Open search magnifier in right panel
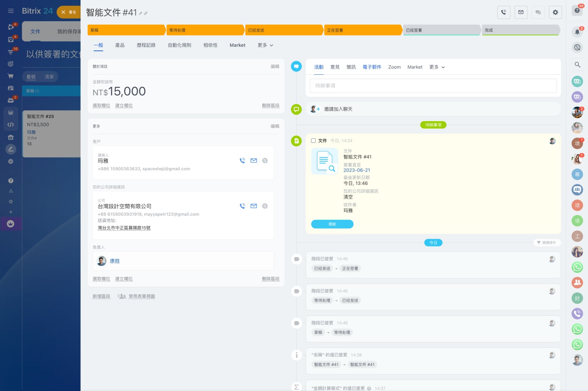Screen dimensions: 588x391 tap(577, 65)
